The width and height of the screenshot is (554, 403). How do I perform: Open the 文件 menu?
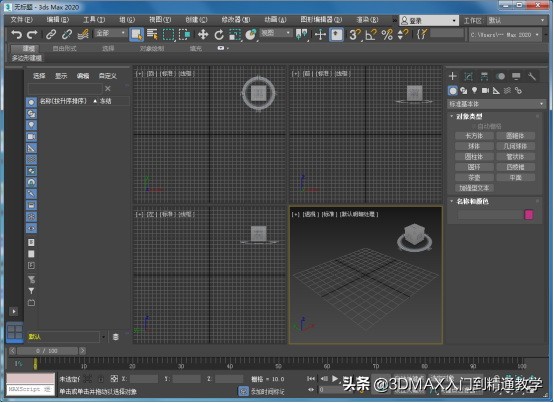(21, 19)
